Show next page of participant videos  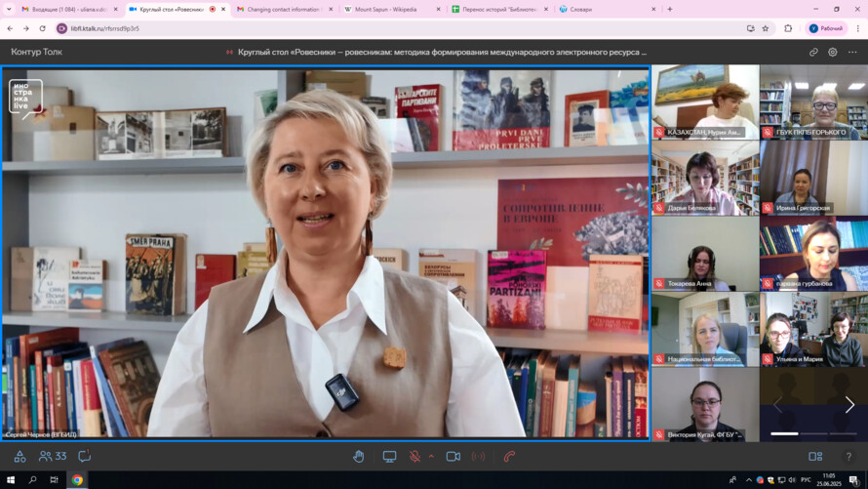click(849, 404)
